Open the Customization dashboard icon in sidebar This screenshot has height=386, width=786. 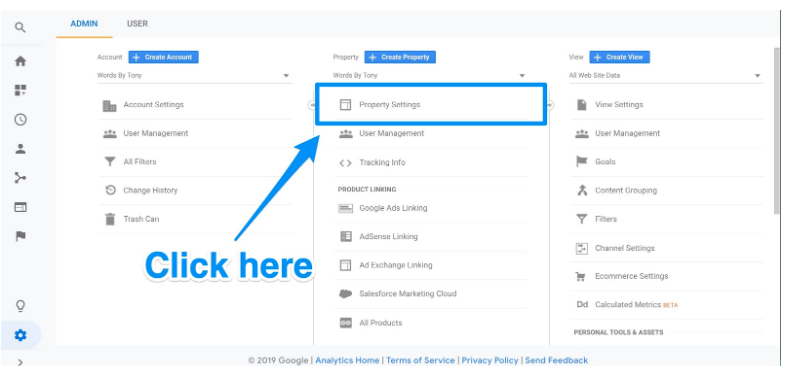(20, 90)
